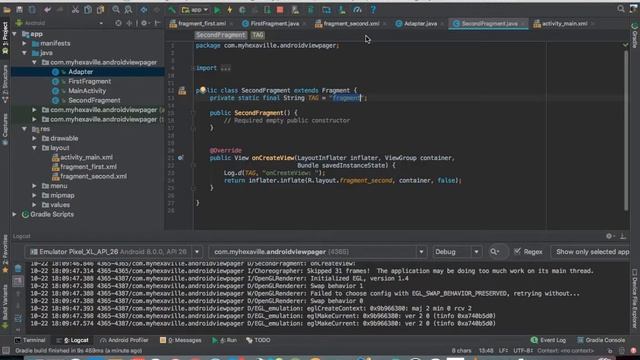This screenshot has width=640, height=360.
Task: Click the Paste clipboard icon
Action: 100,9
